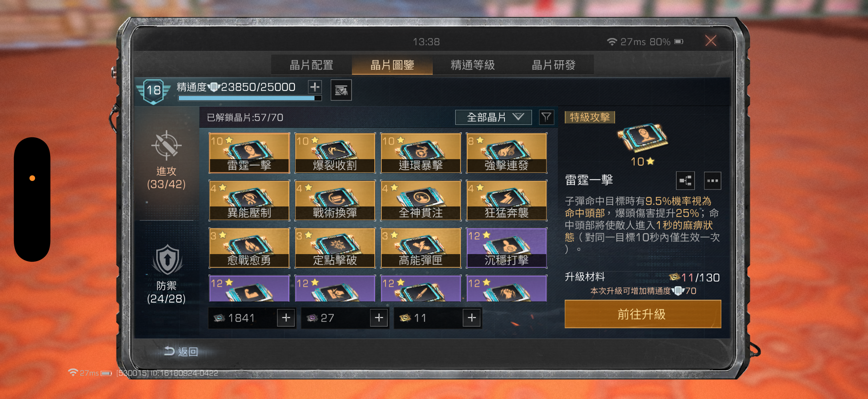Open the 晶片研發 tab

click(x=553, y=65)
